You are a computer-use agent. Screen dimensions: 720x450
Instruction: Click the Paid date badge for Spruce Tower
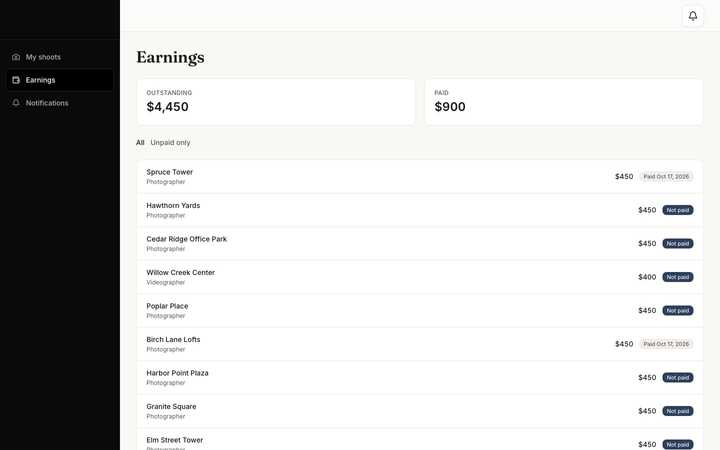[x=666, y=177]
